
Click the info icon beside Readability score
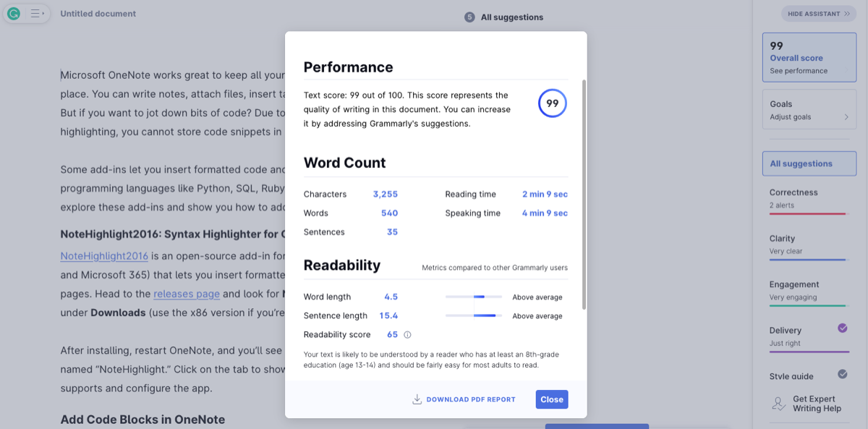point(407,335)
